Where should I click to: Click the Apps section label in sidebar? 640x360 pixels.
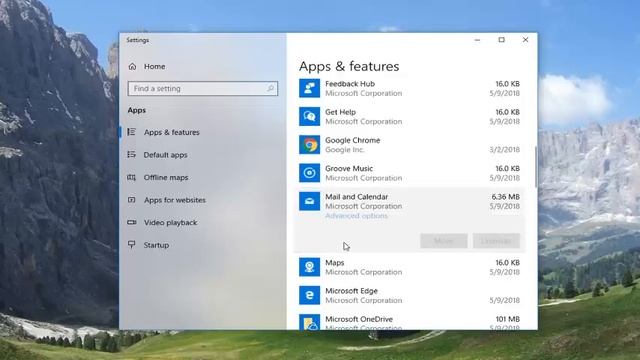coord(137,110)
